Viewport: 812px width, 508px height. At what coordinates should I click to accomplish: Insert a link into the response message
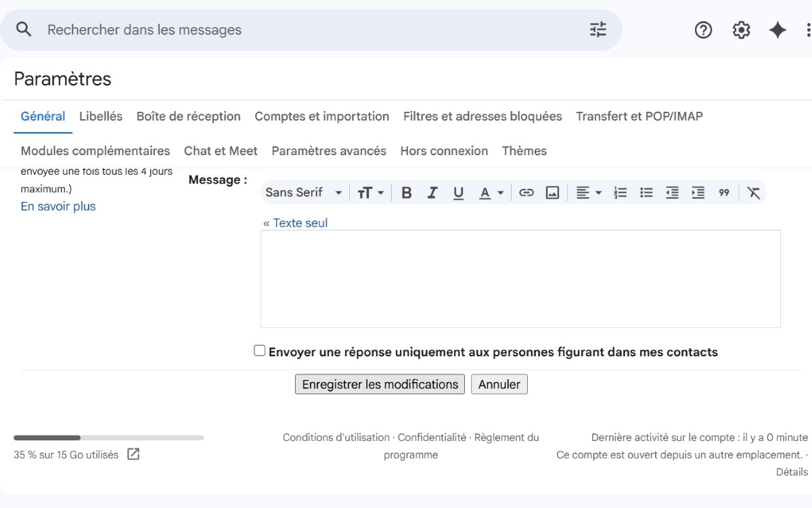pos(526,192)
